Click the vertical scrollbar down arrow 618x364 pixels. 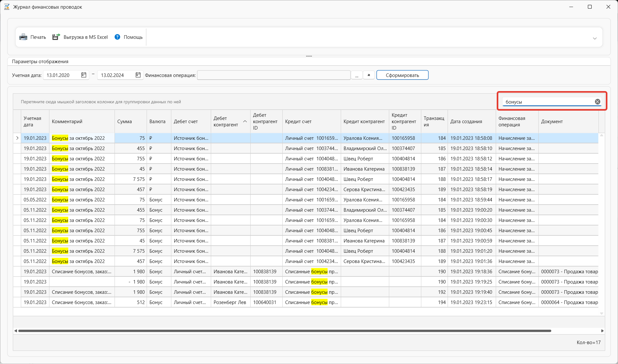click(602, 313)
